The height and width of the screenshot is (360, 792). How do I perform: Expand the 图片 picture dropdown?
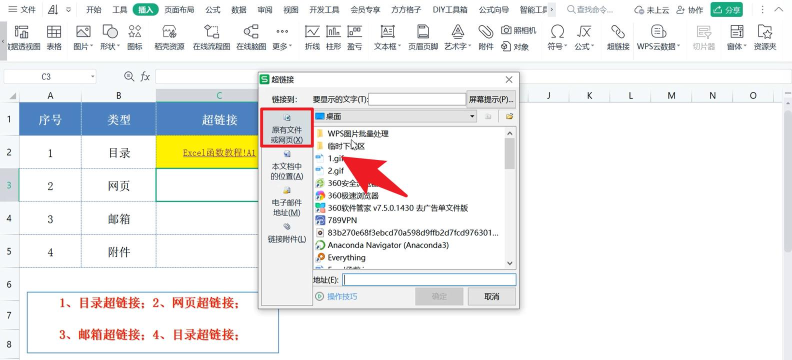click(x=92, y=46)
